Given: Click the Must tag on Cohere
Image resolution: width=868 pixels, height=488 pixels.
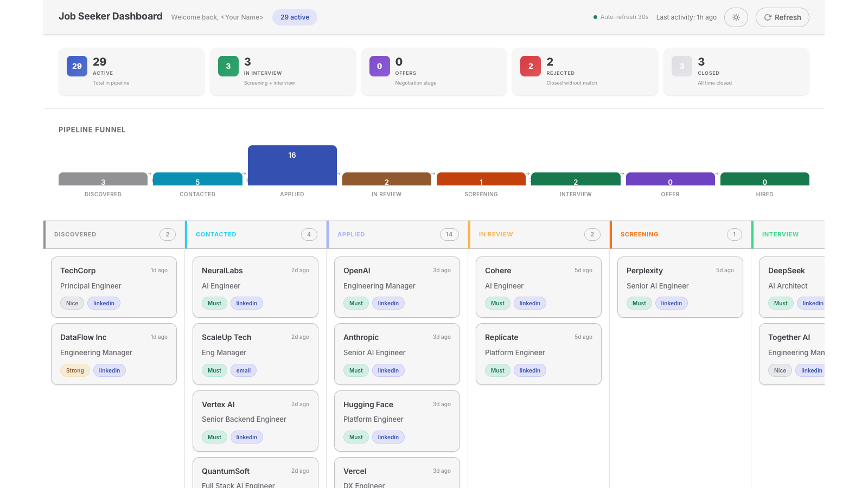Looking at the screenshot, I should pyautogui.click(x=497, y=303).
